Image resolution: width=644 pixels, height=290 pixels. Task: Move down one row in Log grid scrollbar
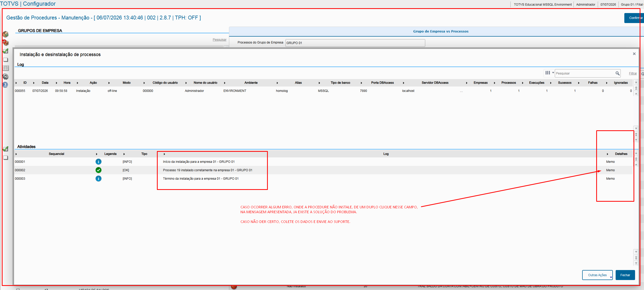coord(636,128)
